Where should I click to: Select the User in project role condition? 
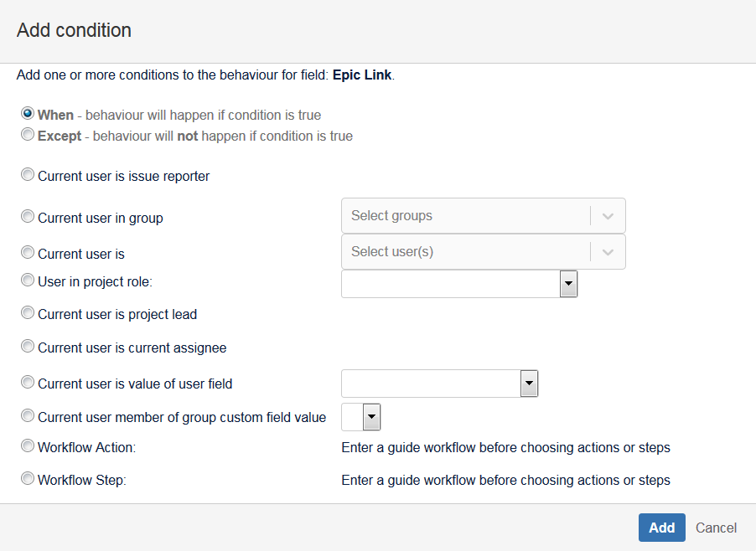pos(28,281)
